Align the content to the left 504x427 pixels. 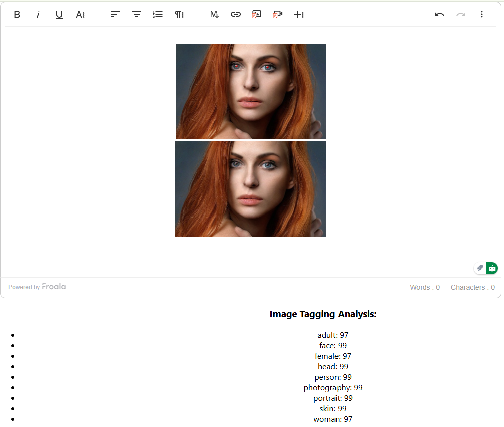click(x=115, y=14)
